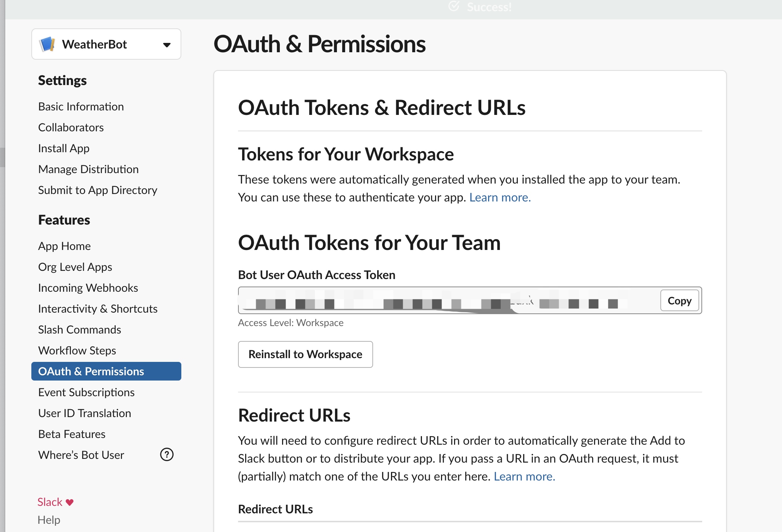Click Learn more link under Redirect URLs

point(524,476)
